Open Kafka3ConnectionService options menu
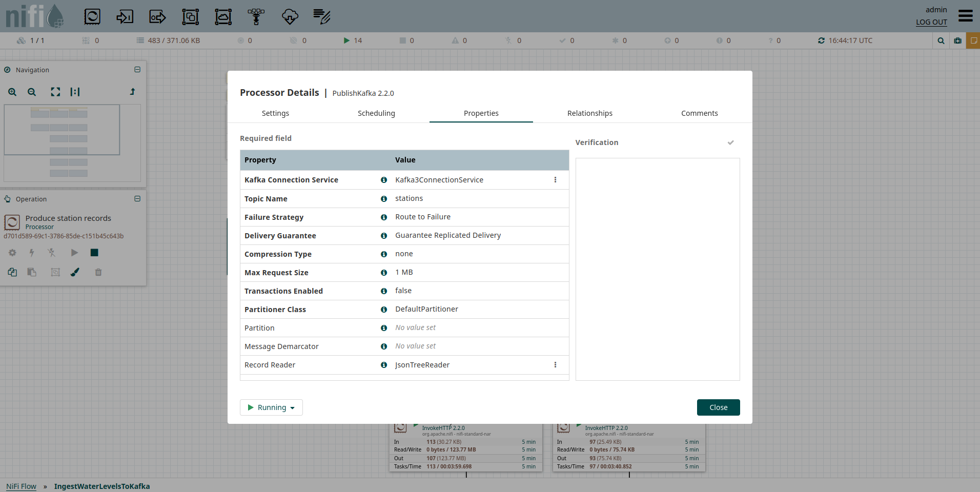This screenshot has width=980, height=492. click(x=555, y=180)
